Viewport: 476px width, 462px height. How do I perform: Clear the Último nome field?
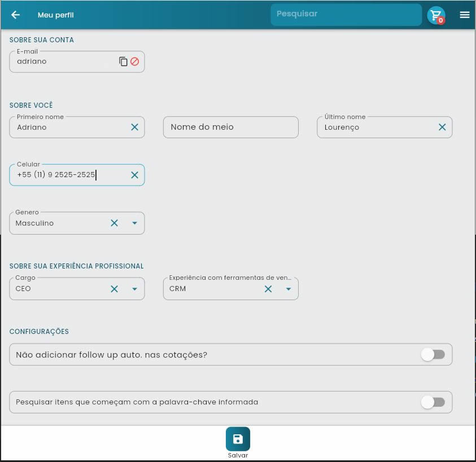[442, 127]
